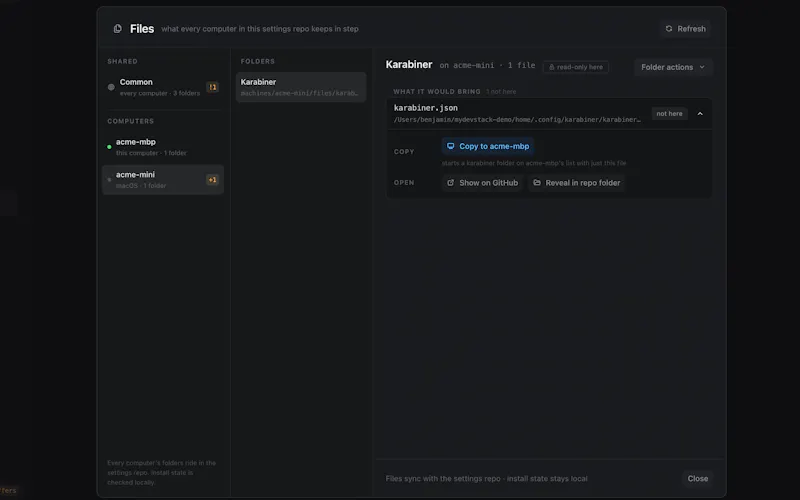Screen dimensions: 800x500
Task: Click the green status dot beside acme-mbp
Action: tap(109, 147)
